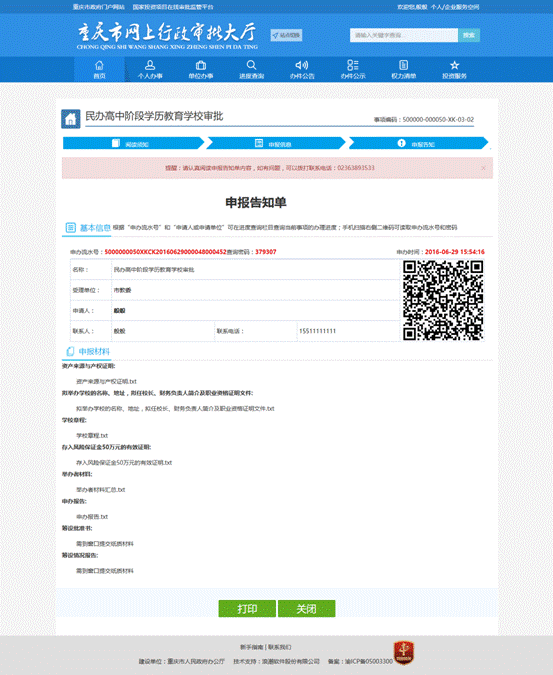This screenshot has height=675, width=553.
Task: Select the 申办时间 2016-06-29 timestamp
Action: [x=454, y=252]
